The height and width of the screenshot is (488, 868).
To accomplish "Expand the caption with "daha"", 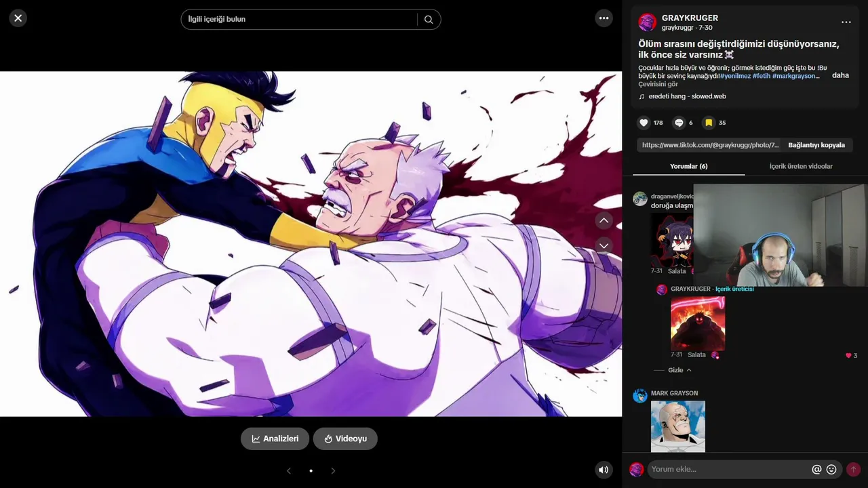I will 840,75.
